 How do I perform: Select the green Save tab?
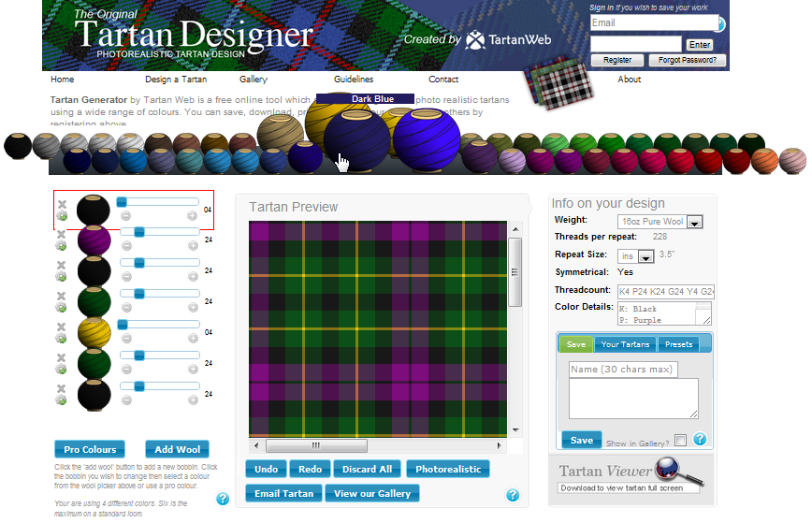pyautogui.click(x=576, y=344)
